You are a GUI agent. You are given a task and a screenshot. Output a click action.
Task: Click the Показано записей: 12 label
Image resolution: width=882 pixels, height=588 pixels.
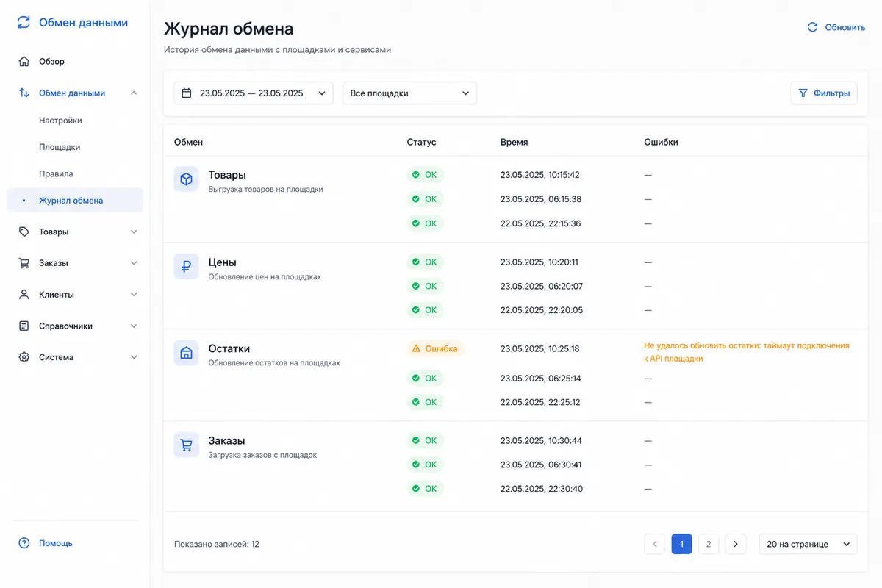pyautogui.click(x=217, y=545)
